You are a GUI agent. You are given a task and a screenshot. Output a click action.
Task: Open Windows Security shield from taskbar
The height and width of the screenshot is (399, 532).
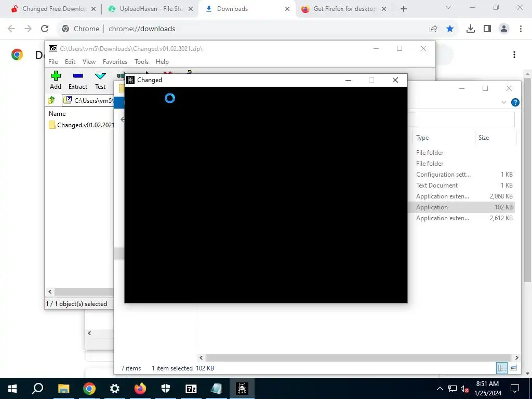[x=166, y=389]
